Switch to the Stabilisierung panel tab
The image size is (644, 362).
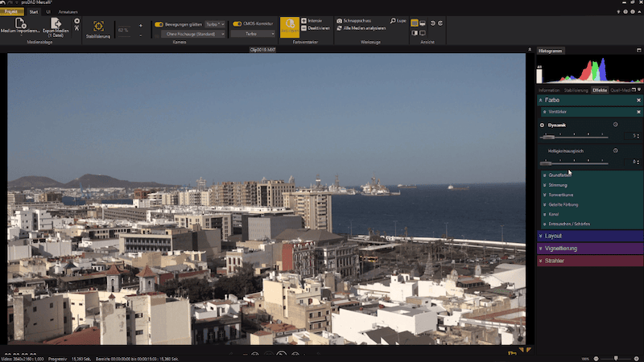576,90
